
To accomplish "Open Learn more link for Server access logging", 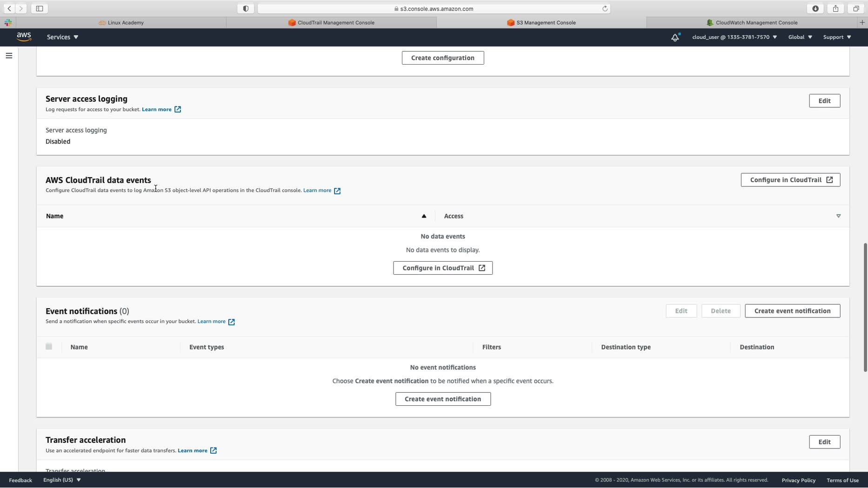I will pos(157,110).
